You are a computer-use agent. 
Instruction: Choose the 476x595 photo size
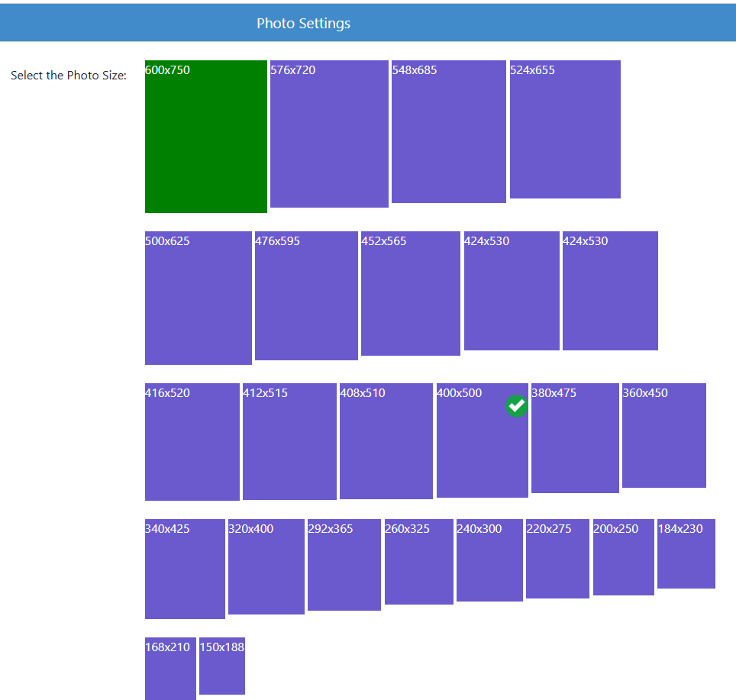tap(306, 295)
